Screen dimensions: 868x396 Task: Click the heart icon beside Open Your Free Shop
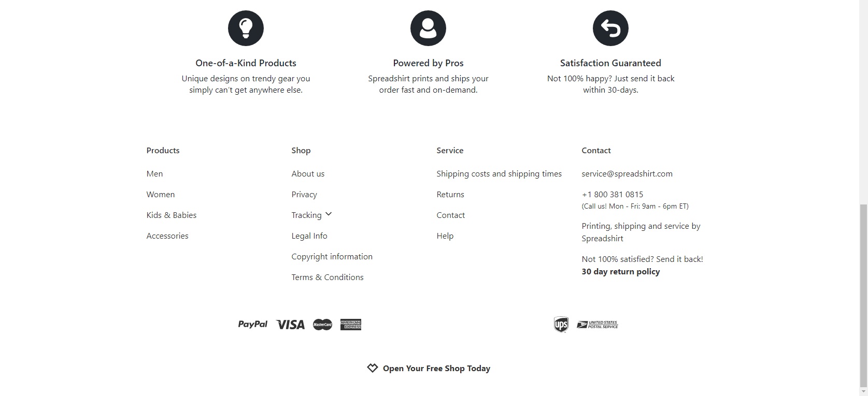373,368
